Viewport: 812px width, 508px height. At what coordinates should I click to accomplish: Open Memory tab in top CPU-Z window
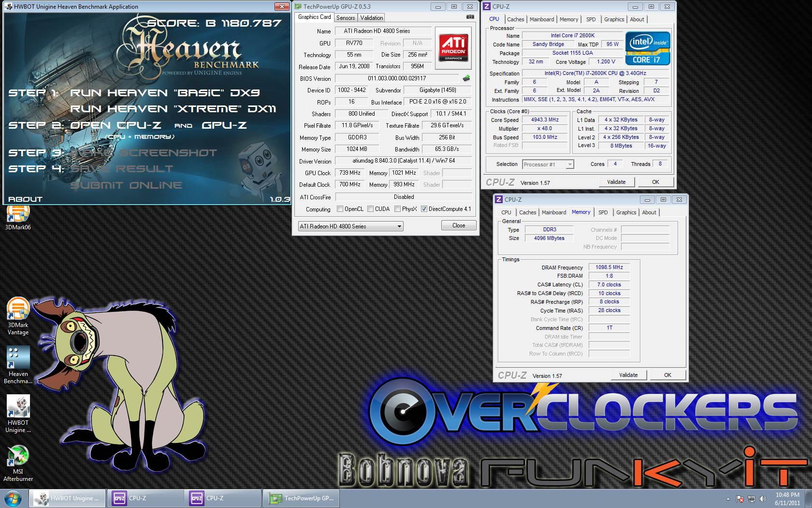(x=569, y=19)
